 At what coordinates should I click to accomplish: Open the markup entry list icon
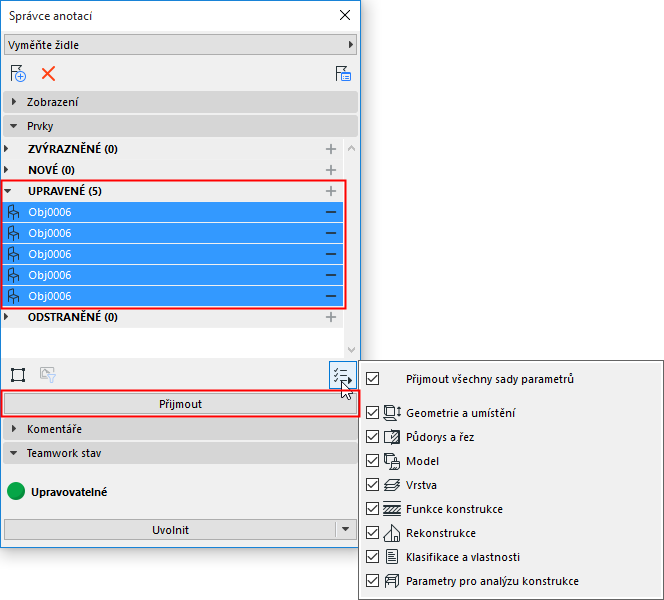click(x=343, y=73)
